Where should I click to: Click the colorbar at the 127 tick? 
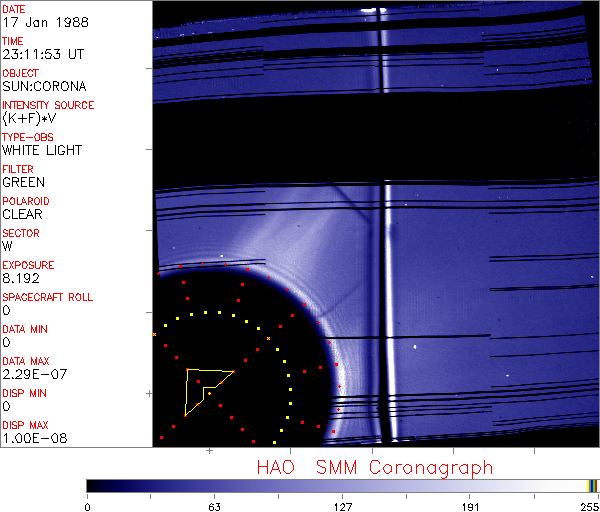(342, 485)
